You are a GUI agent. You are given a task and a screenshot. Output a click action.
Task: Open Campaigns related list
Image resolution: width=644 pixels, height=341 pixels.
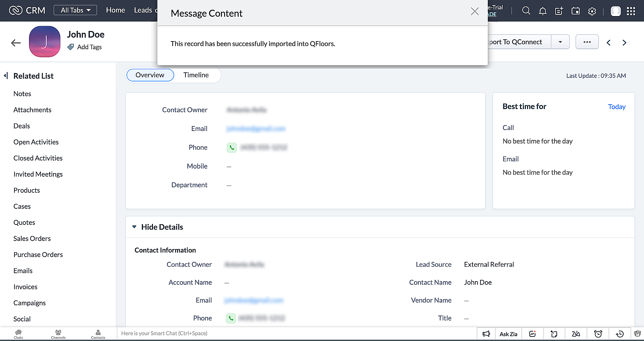(30, 303)
